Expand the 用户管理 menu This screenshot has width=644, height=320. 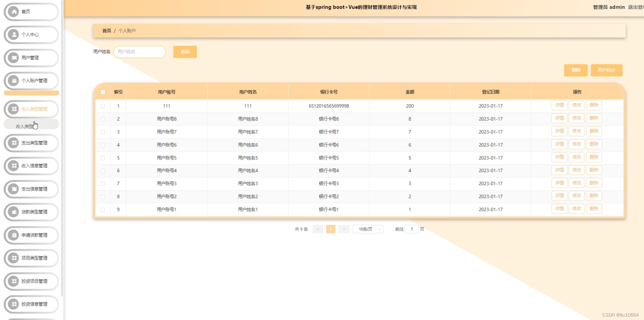click(31, 58)
